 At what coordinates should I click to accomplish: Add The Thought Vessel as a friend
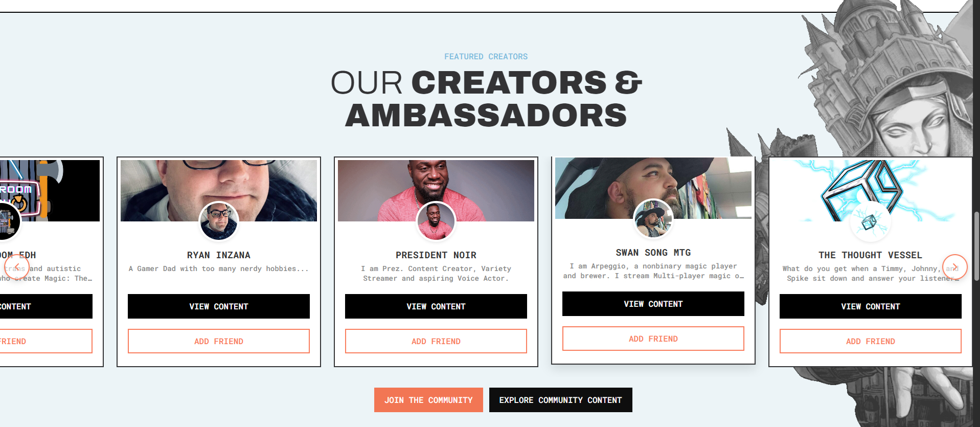[871, 341]
